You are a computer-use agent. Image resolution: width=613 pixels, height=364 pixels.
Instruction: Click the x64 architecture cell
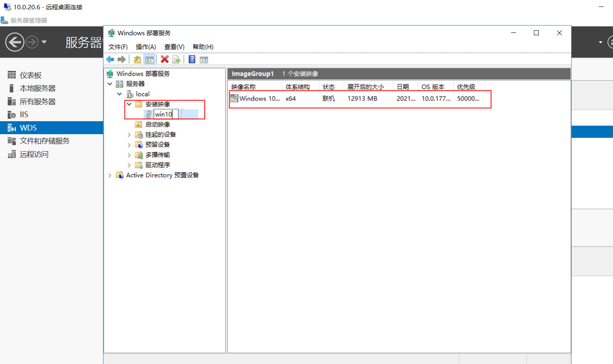290,98
